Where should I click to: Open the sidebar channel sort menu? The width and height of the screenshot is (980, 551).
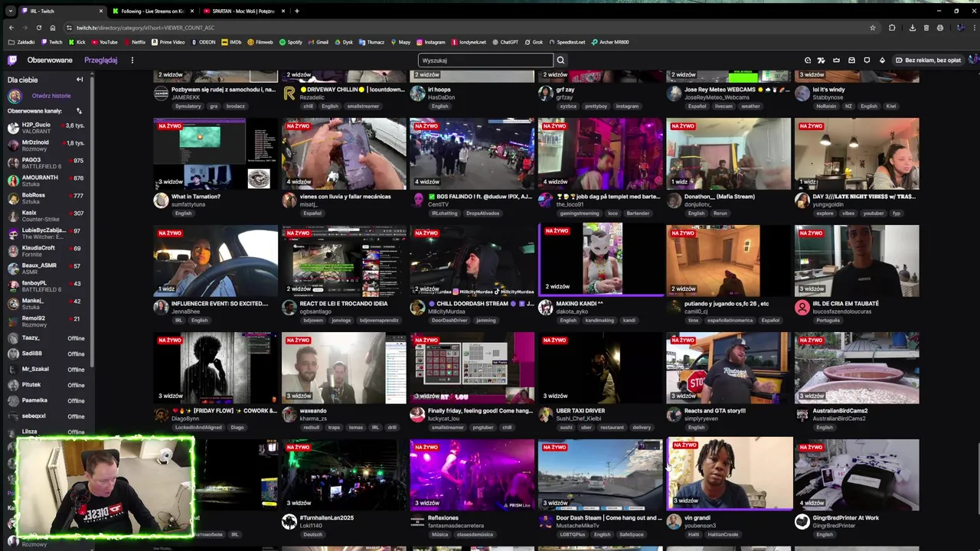click(79, 111)
